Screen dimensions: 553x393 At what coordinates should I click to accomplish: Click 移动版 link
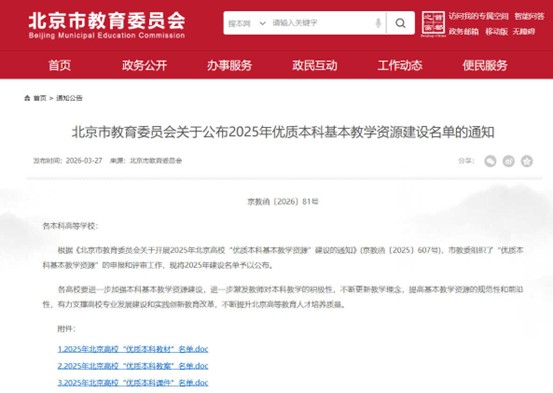[497, 32]
